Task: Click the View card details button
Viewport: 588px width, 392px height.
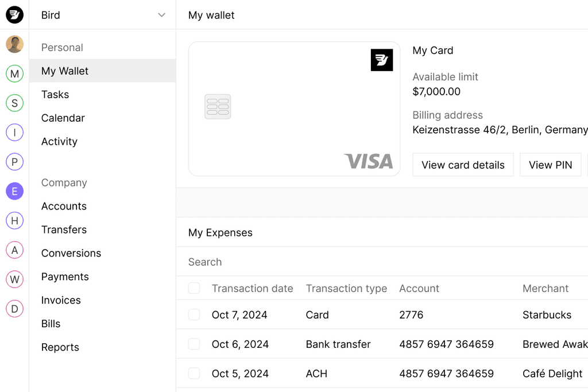Action: click(x=463, y=165)
